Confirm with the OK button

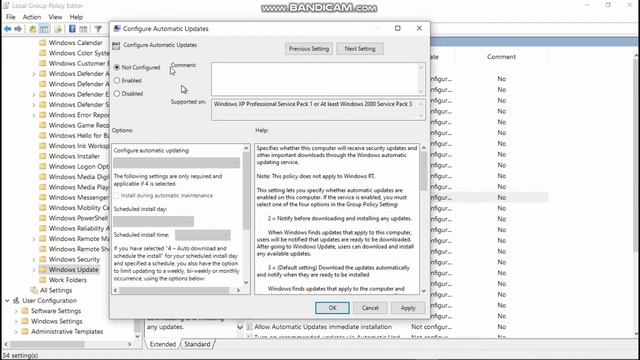coord(332,308)
